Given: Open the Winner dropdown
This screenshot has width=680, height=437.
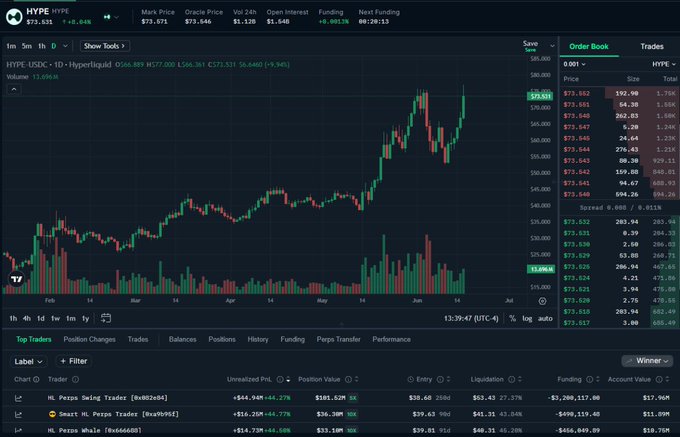Looking at the screenshot, I should tap(647, 361).
